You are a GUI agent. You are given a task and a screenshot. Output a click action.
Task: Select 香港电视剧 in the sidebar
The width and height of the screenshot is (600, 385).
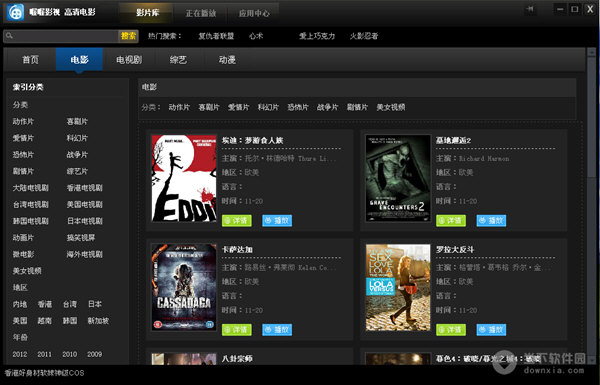pos(85,188)
